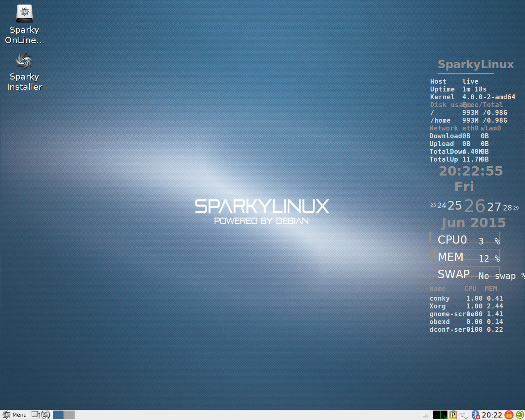Open the Bluetooth disabled tray icon
This screenshot has height=420, width=525.
[475, 415]
